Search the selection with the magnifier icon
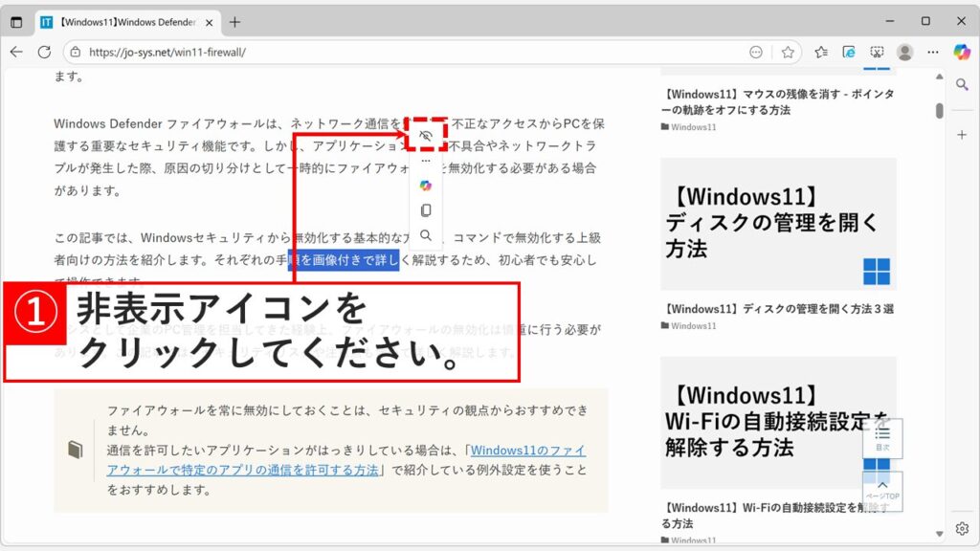 426,234
